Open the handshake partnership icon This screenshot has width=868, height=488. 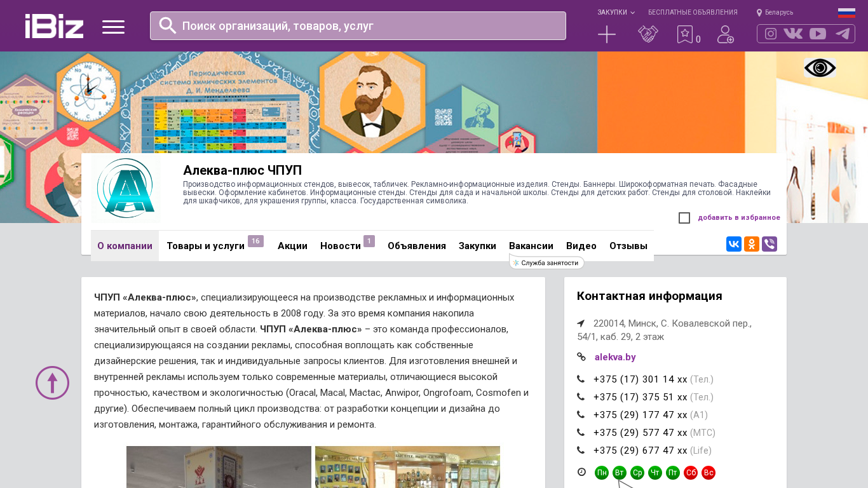(648, 34)
